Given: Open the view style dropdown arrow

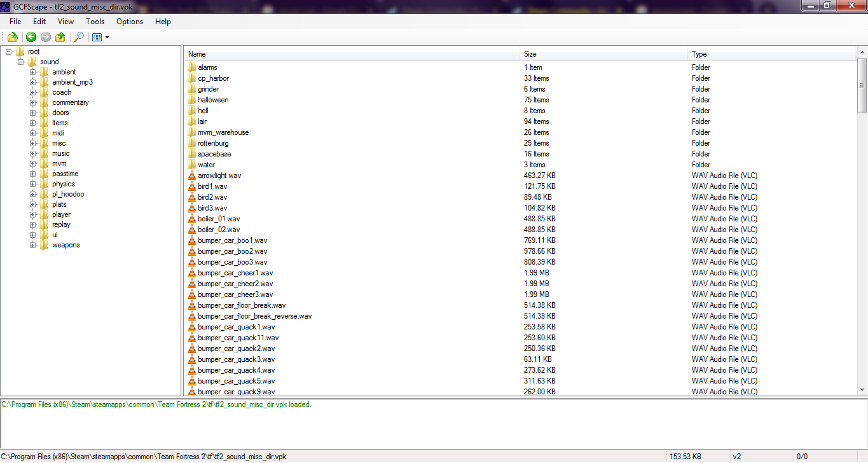Looking at the screenshot, I should pos(107,37).
